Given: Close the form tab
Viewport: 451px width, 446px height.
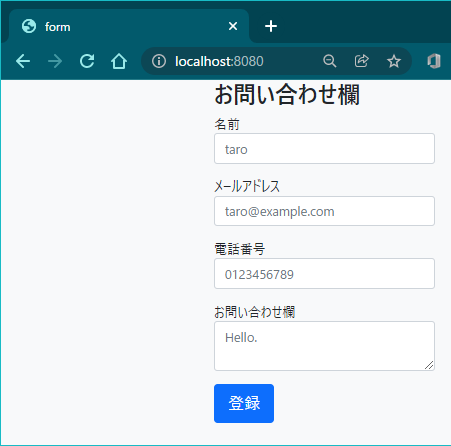Looking at the screenshot, I should [x=233, y=26].
